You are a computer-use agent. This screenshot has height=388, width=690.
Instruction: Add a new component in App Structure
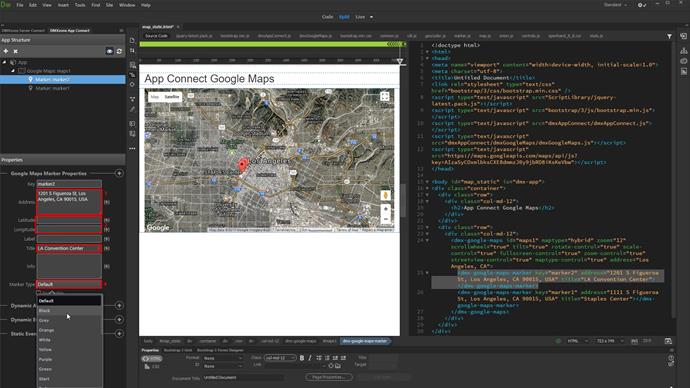coord(6,51)
